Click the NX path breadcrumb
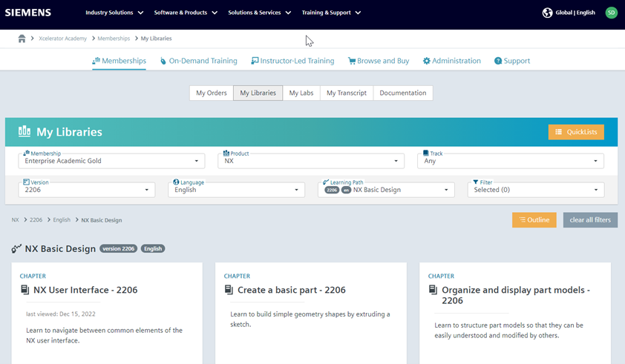Image resolution: width=625 pixels, height=364 pixels. point(15,220)
